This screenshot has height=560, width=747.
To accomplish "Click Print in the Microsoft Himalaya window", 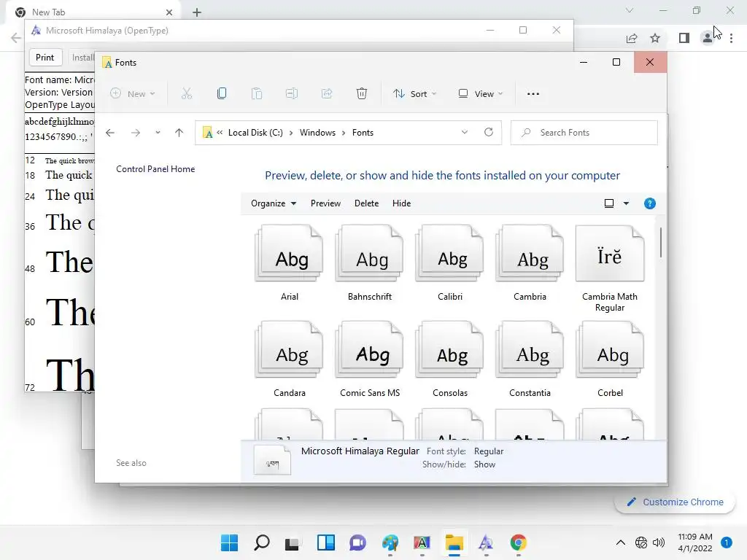I will (x=45, y=58).
